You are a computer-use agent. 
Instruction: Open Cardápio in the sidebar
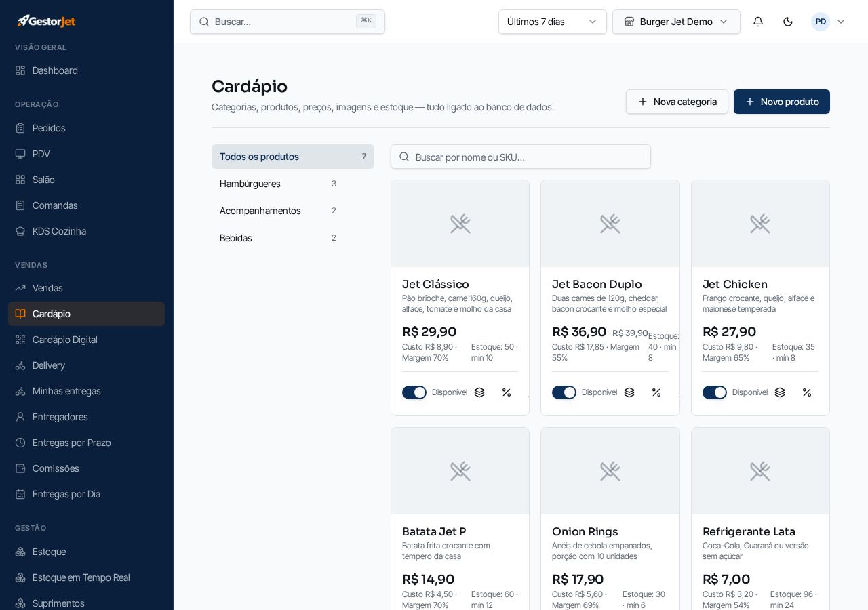tap(86, 314)
